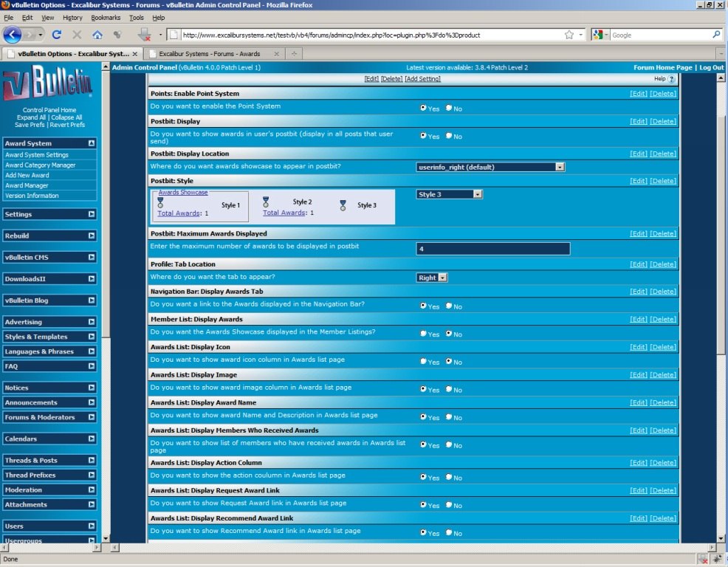
Task: Select No for showing awards in postbit
Action: point(449,136)
